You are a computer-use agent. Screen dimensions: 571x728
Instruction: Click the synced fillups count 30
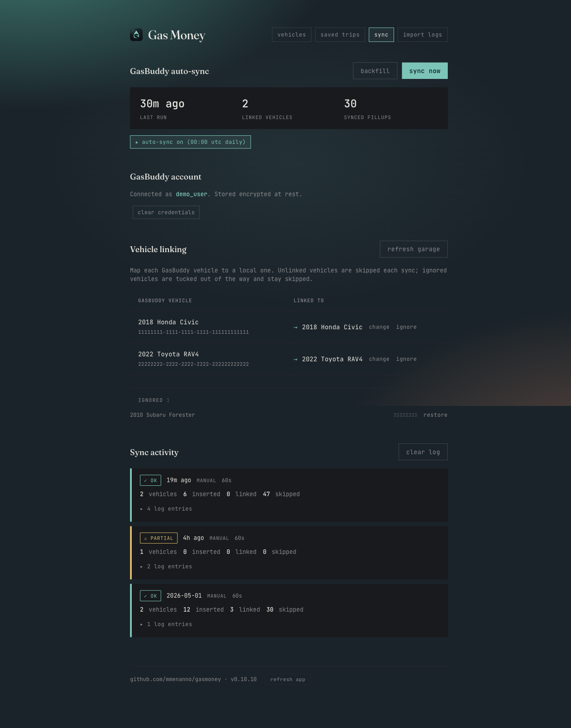350,104
